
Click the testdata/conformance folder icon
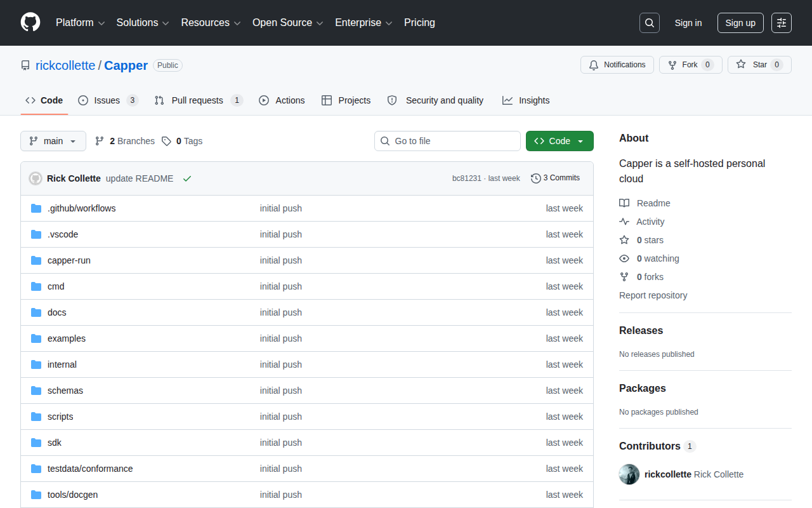(x=36, y=469)
